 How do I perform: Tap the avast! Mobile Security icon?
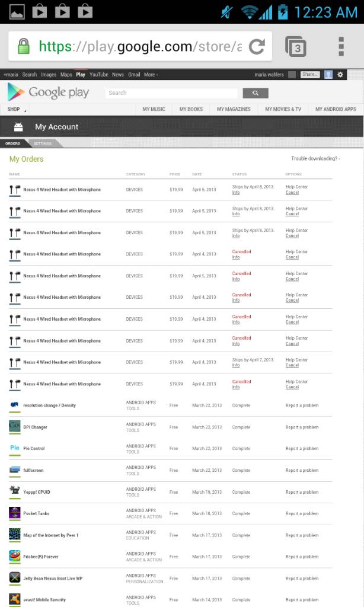coord(15,599)
